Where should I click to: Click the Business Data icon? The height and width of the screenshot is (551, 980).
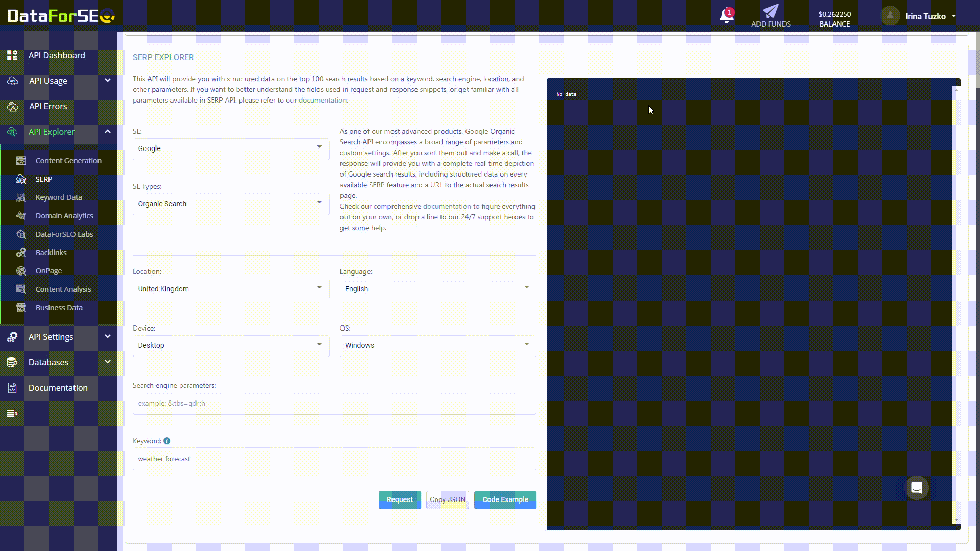[x=21, y=308]
